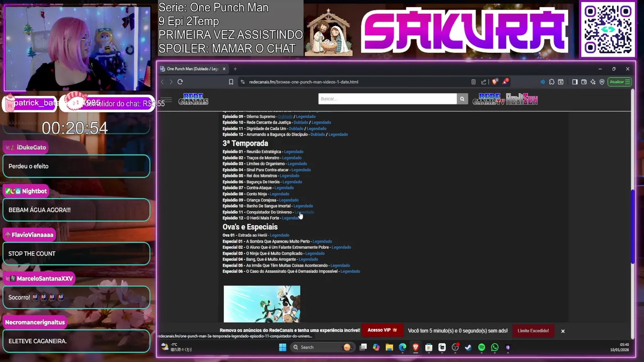644x362 pixels.
Task: Open Episódio 01 Reunião Estratégica Legendado
Action: 293,152
